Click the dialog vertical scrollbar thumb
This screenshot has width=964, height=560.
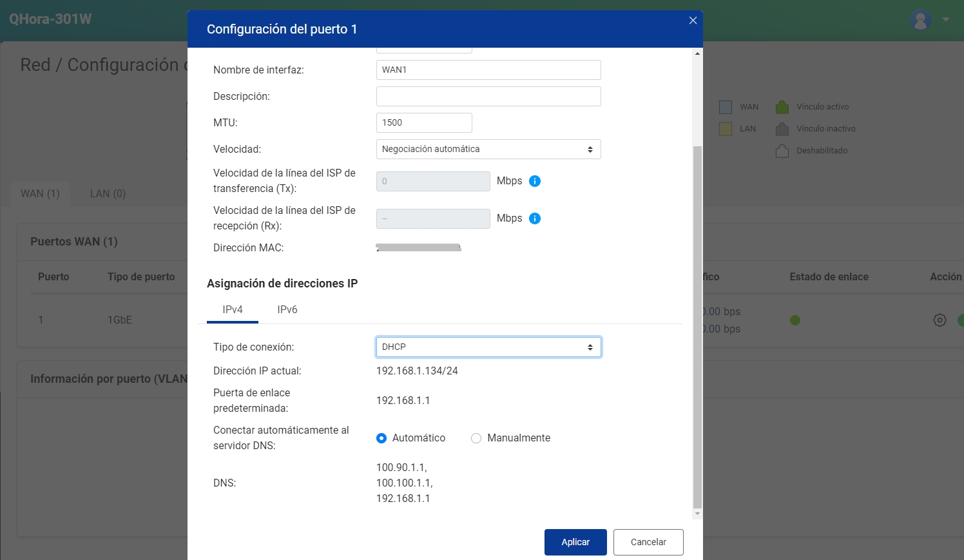(x=697, y=327)
